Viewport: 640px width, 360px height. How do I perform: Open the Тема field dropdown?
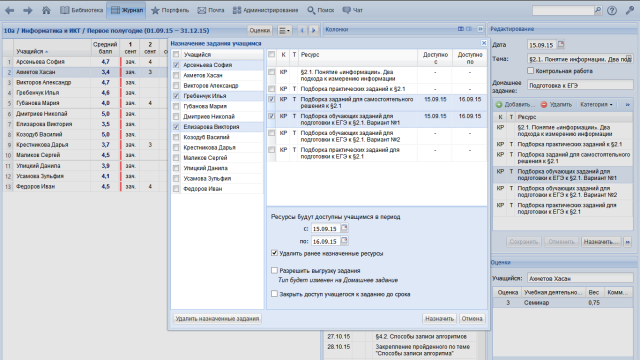click(x=629, y=59)
